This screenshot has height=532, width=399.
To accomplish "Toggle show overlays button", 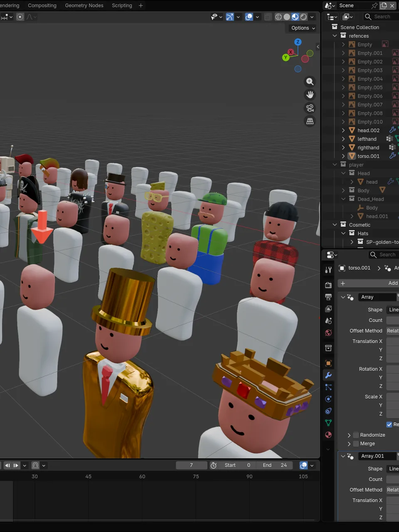I will click(249, 17).
